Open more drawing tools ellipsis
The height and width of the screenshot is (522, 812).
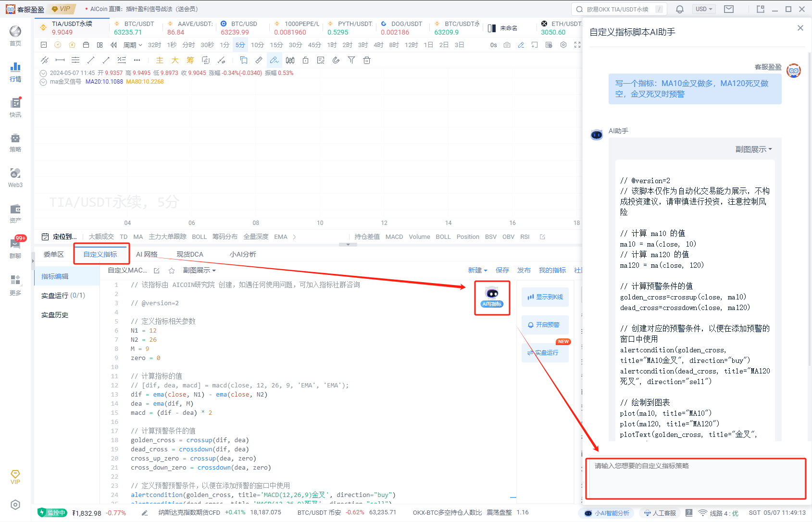click(137, 60)
